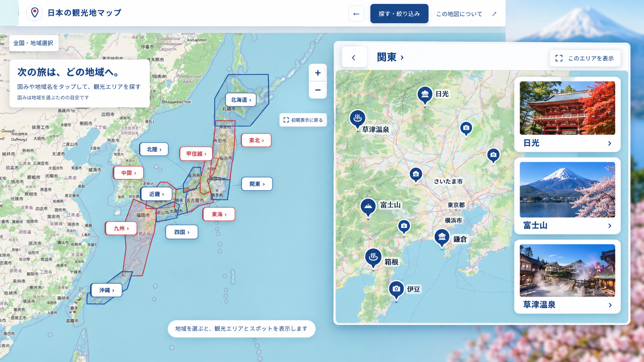The width and height of the screenshot is (644, 362).
Task: Select the 箱根 hot spring pin
Action: pyautogui.click(x=373, y=258)
